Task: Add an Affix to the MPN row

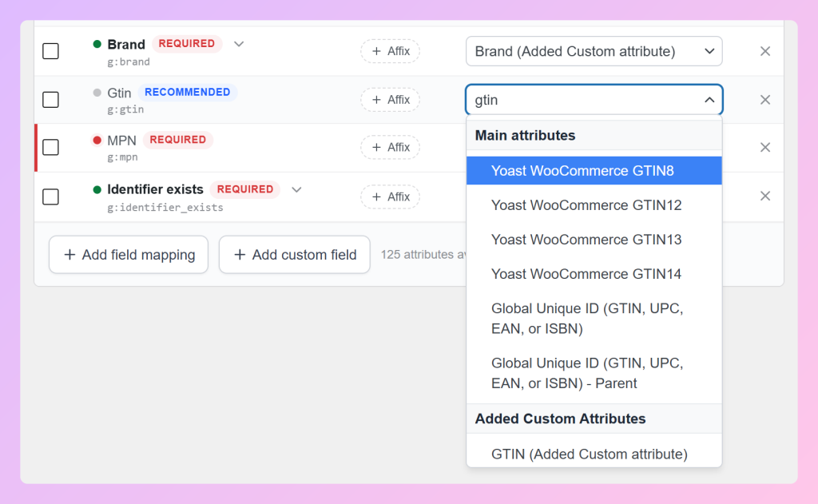Action: click(390, 147)
